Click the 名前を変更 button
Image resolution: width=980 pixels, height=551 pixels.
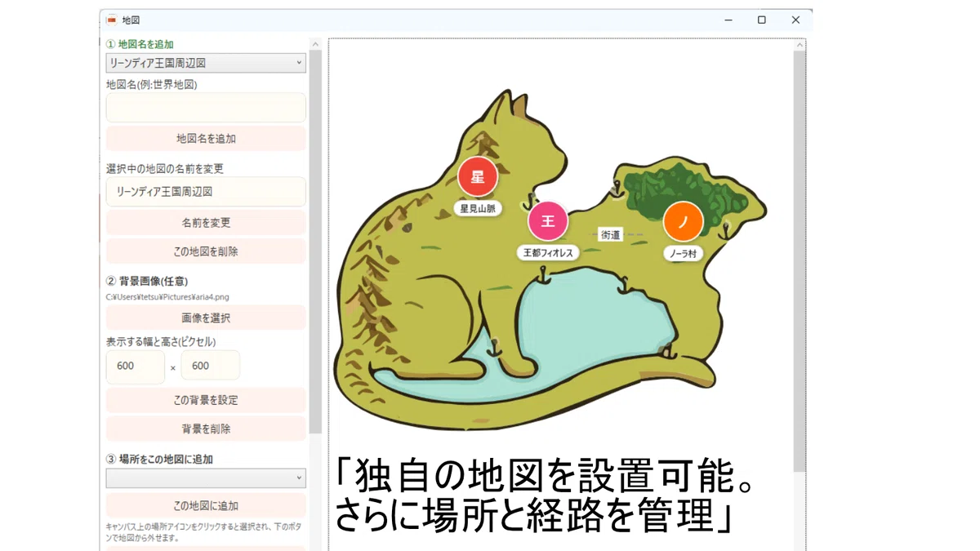click(x=206, y=223)
